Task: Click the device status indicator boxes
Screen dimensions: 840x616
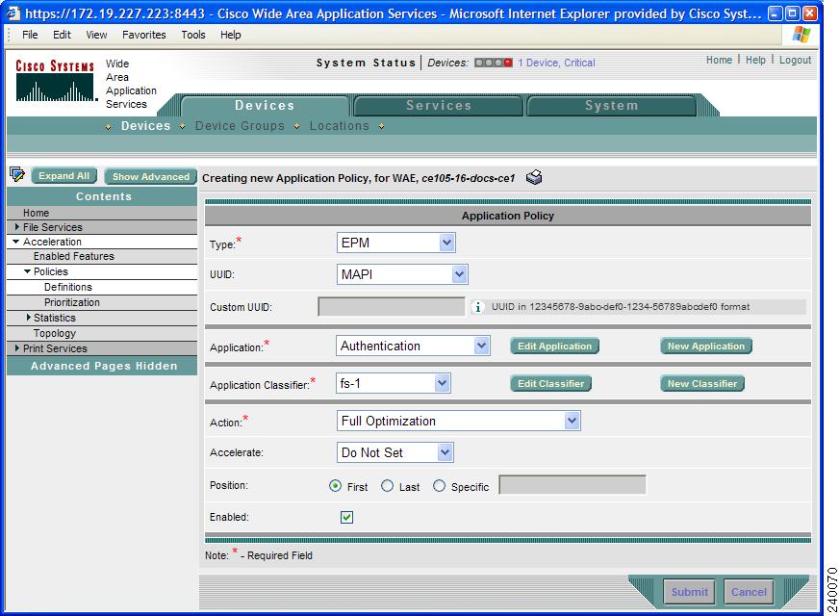Action: 494,63
